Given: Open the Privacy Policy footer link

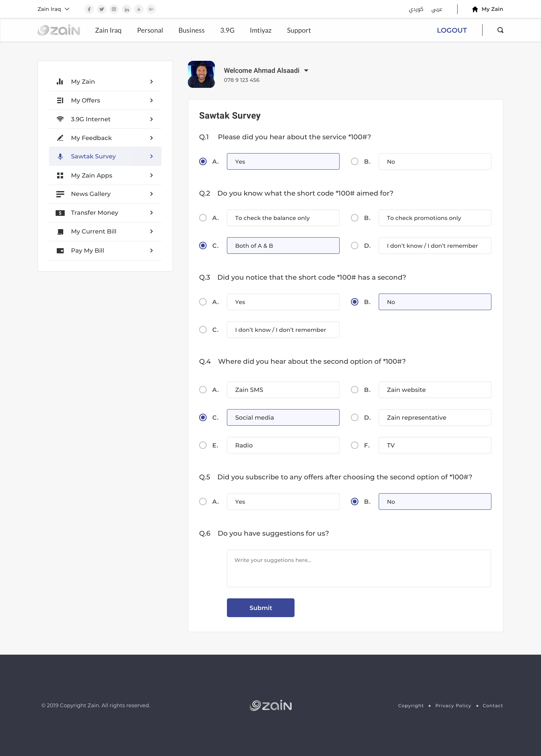Looking at the screenshot, I should pos(453,706).
